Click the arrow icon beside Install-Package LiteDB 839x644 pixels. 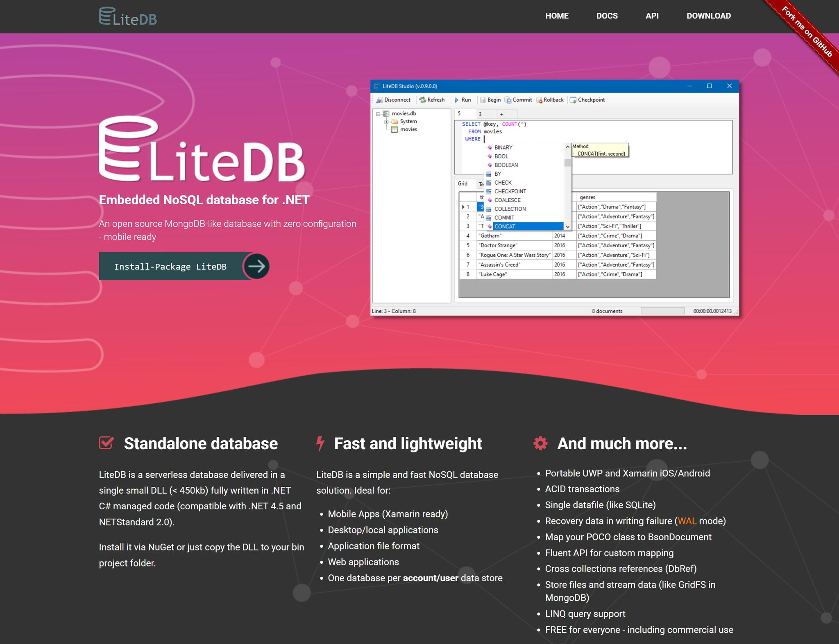(x=256, y=267)
